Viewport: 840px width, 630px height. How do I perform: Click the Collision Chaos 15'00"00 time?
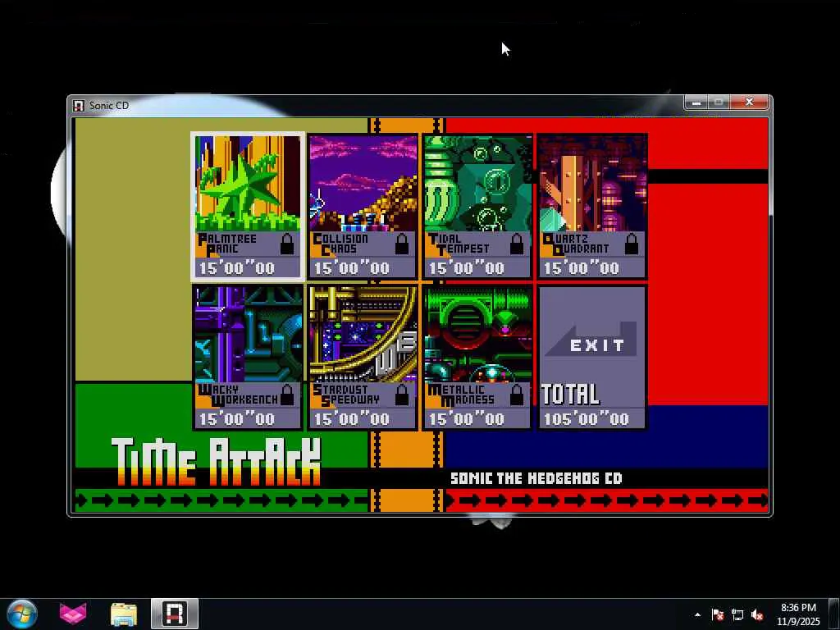click(x=352, y=268)
